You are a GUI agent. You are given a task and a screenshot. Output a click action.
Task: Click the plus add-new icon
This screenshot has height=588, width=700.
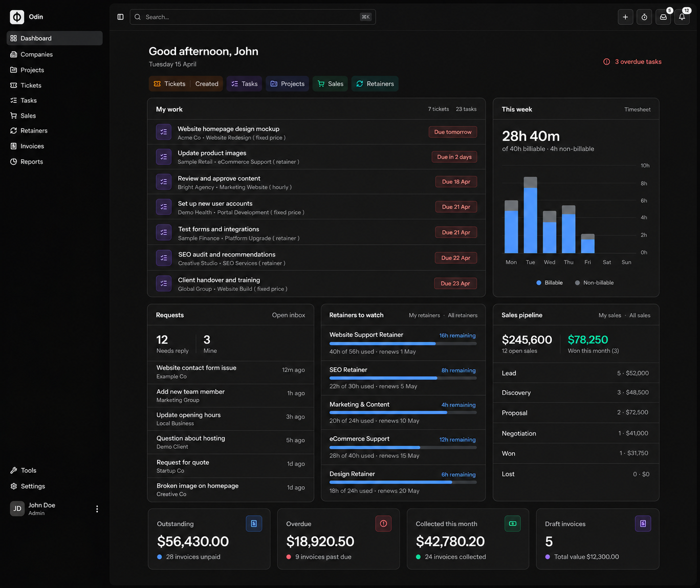625,17
